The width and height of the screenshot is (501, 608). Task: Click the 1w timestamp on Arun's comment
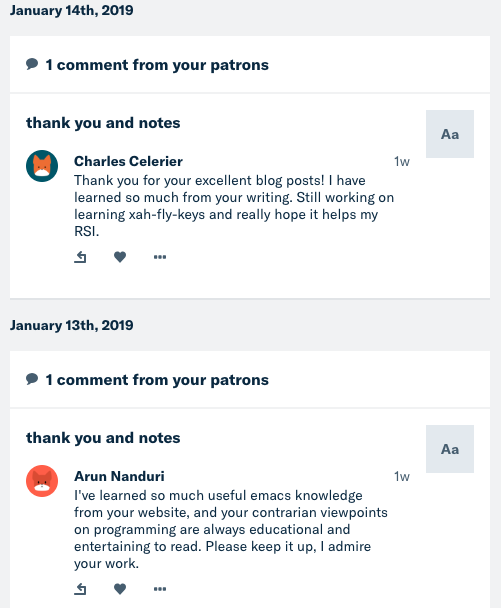tap(402, 477)
